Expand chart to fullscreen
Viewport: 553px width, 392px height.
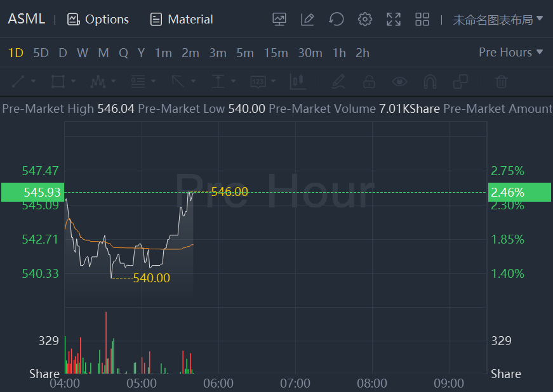pos(394,19)
